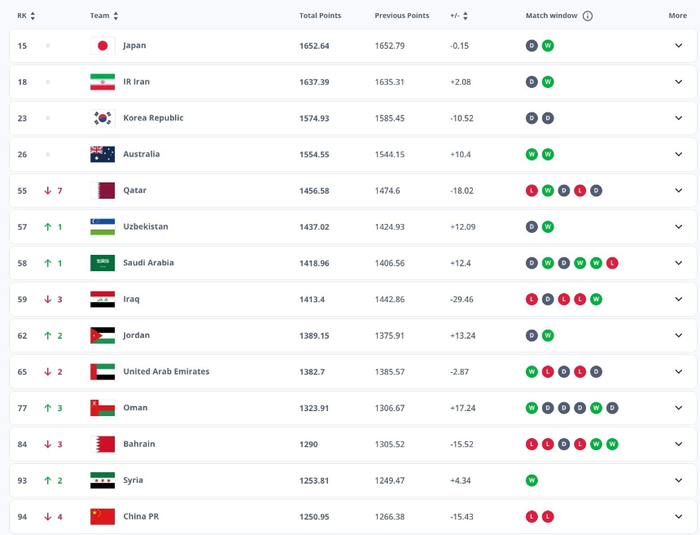Click the Oman team name
700x535 pixels.
pyautogui.click(x=135, y=408)
